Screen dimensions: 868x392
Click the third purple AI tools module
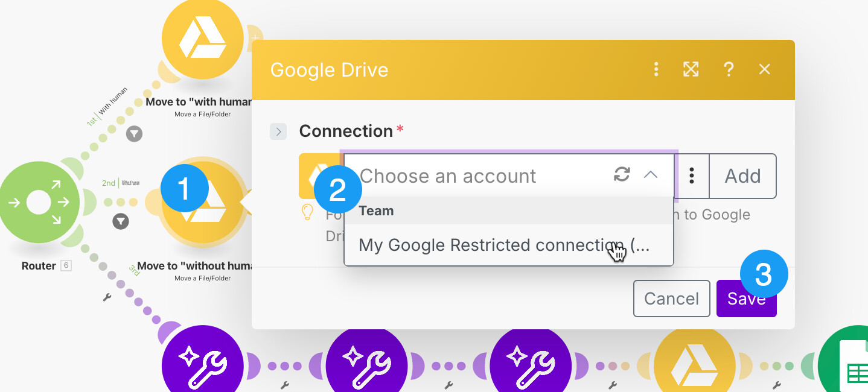coord(531,365)
